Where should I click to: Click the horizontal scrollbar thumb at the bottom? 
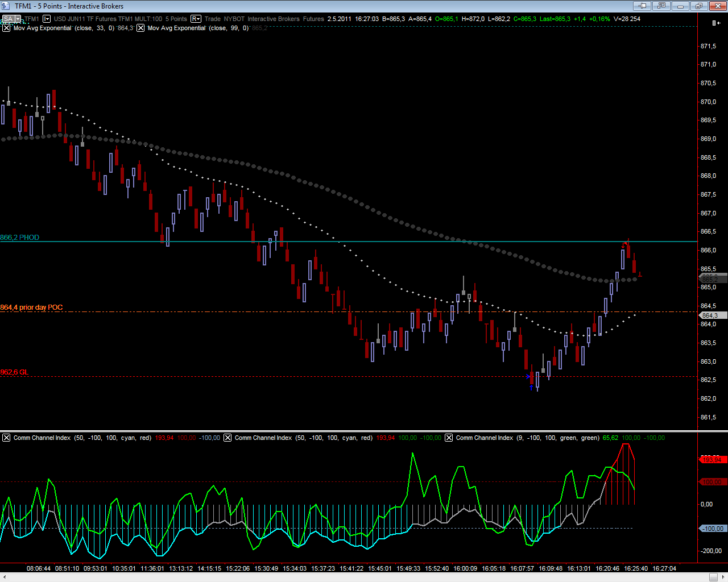[714, 577]
